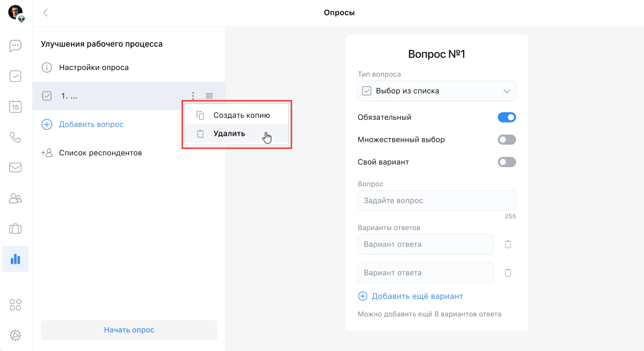
Task: Open the tasks checkmark sidebar icon
Action: pyautogui.click(x=15, y=77)
